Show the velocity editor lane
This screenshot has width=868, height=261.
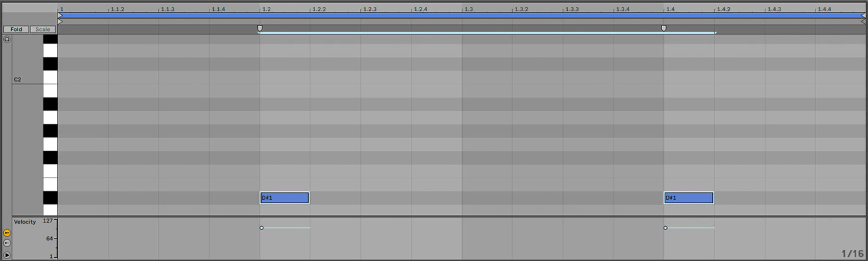(7, 233)
